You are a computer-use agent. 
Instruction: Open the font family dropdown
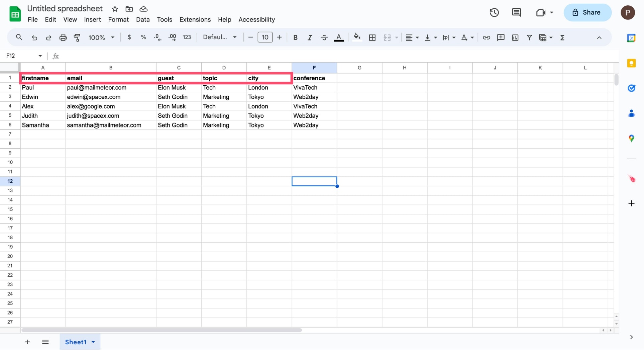click(x=220, y=37)
